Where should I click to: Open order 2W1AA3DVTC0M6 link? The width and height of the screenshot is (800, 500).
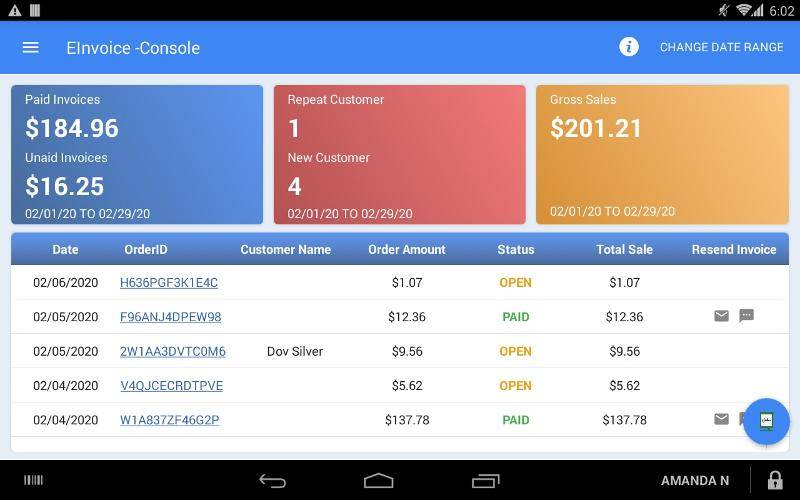click(172, 352)
